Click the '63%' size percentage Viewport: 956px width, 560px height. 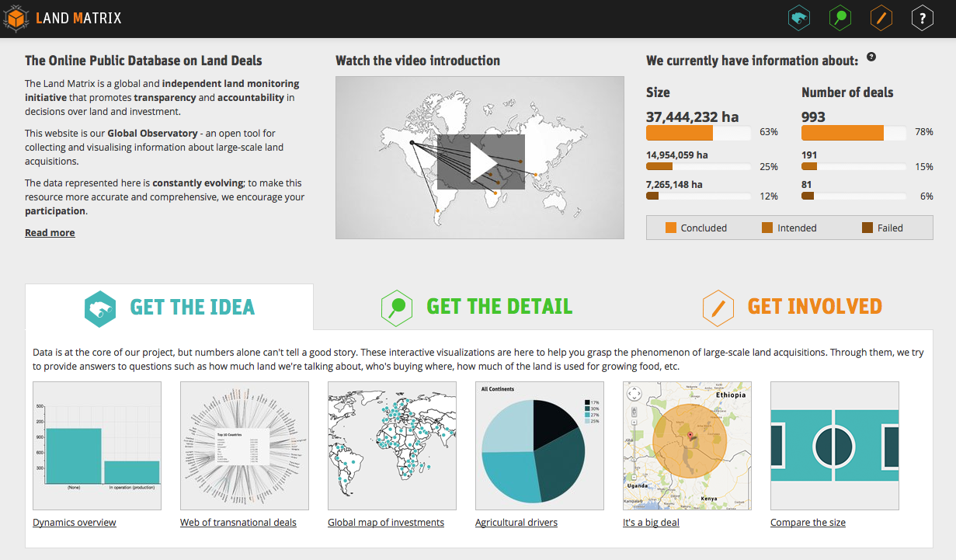[x=769, y=132]
